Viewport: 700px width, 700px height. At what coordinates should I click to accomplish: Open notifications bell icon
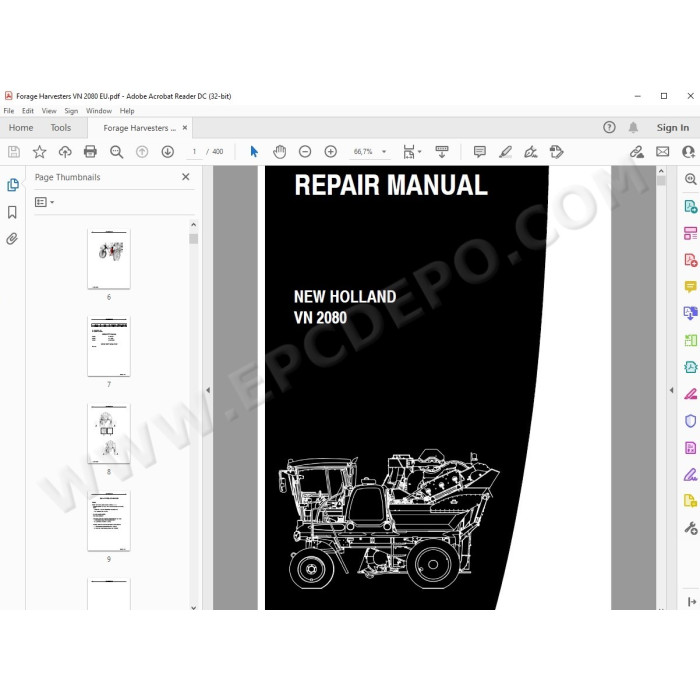[633, 128]
